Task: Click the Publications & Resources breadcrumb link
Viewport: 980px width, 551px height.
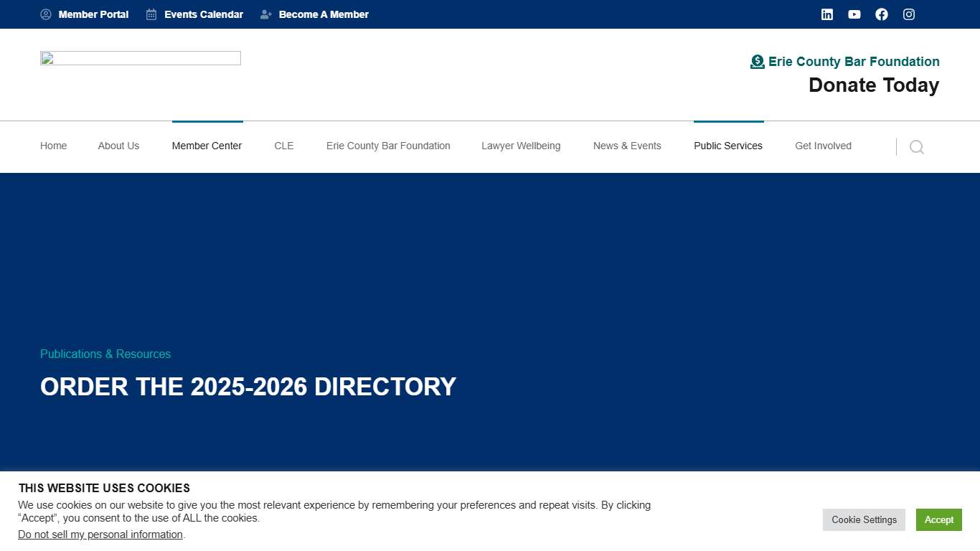Action: coord(105,354)
